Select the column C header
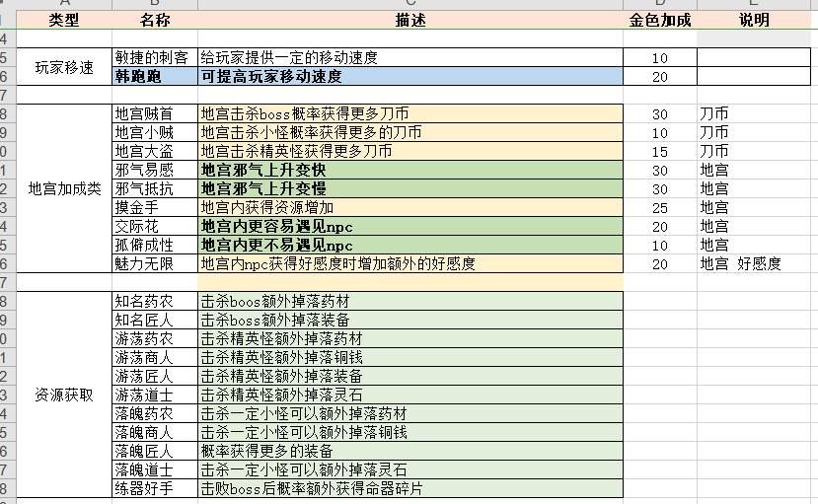Image resolution: width=818 pixels, height=504 pixels. point(409,4)
